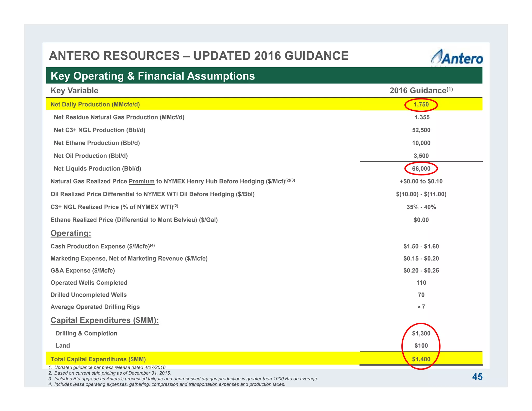Click the $100 land value
Viewport: 532px width, 411px height.
click(421, 346)
